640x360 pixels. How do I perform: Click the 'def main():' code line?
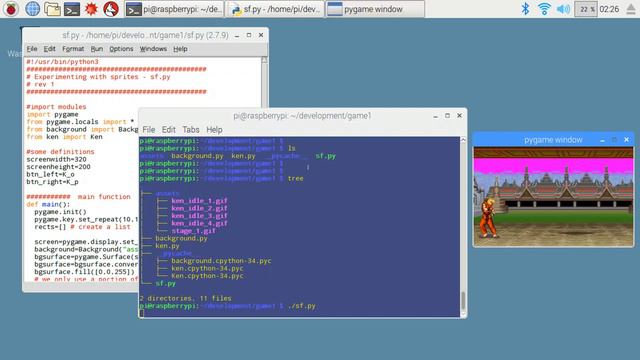pos(48,204)
